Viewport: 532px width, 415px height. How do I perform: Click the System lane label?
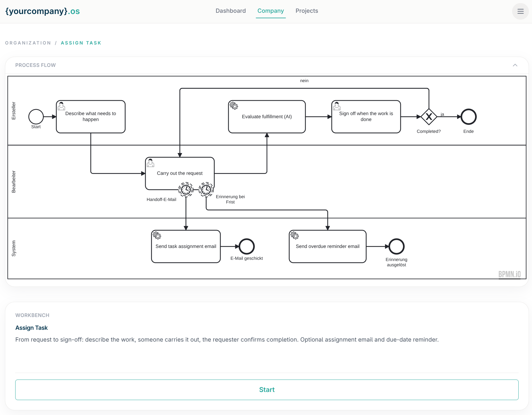pyautogui.click(x=14, y=248)
